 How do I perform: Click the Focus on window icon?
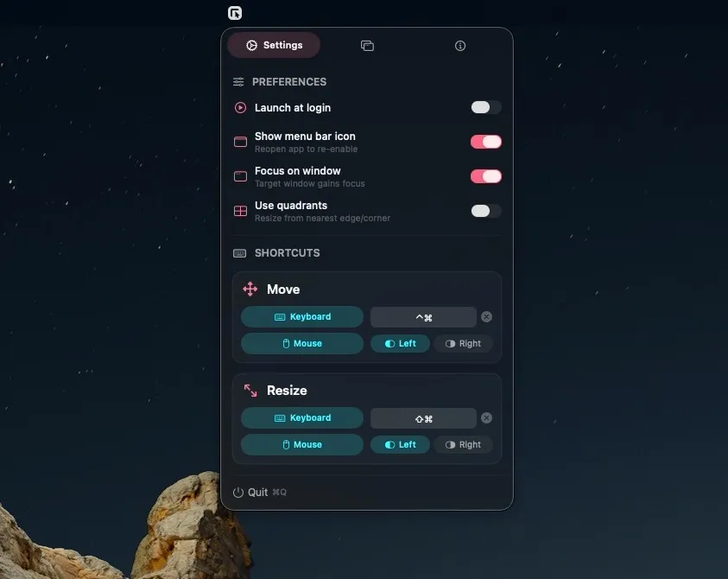pyautogui.click(x=240, y=176)
